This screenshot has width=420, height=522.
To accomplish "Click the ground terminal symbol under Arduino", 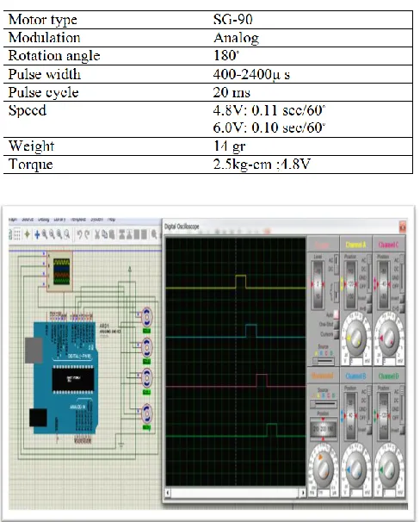I will [x=121, y=445].
